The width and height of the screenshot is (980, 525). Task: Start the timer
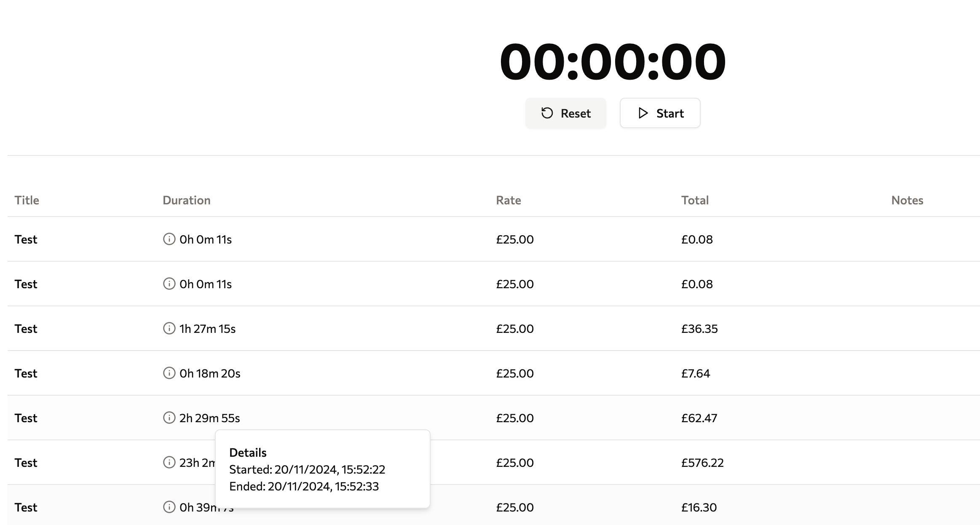(x=660, y=113)
